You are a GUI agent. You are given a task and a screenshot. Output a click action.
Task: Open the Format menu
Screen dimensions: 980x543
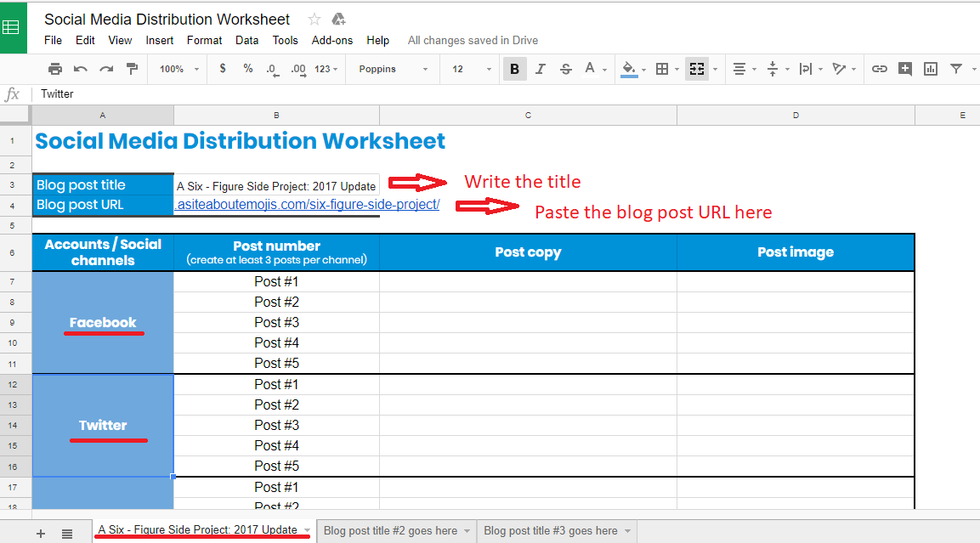pos(204,40)
